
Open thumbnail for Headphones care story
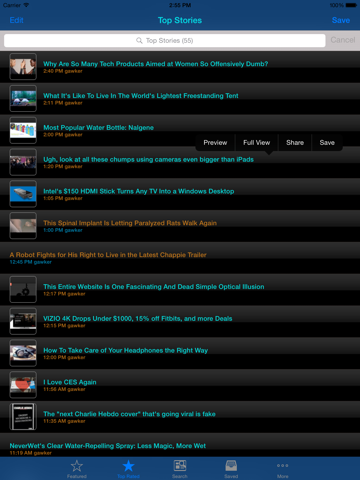coord(23,353)
